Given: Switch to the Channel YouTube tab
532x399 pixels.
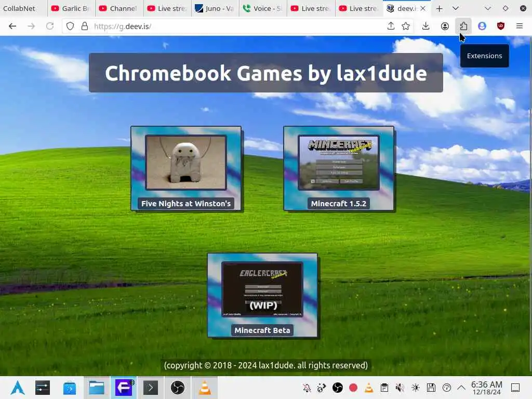Looking at the screenshot, I should coord(118,8).
